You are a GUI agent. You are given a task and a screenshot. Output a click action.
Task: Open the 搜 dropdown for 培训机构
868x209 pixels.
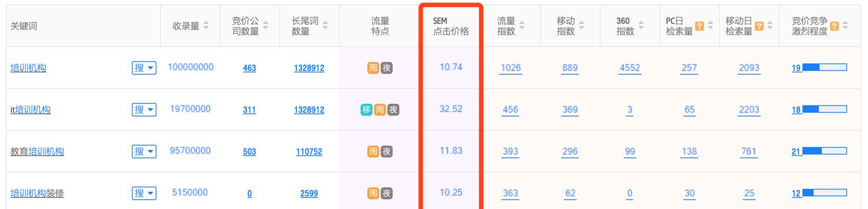tap(144, 68)
